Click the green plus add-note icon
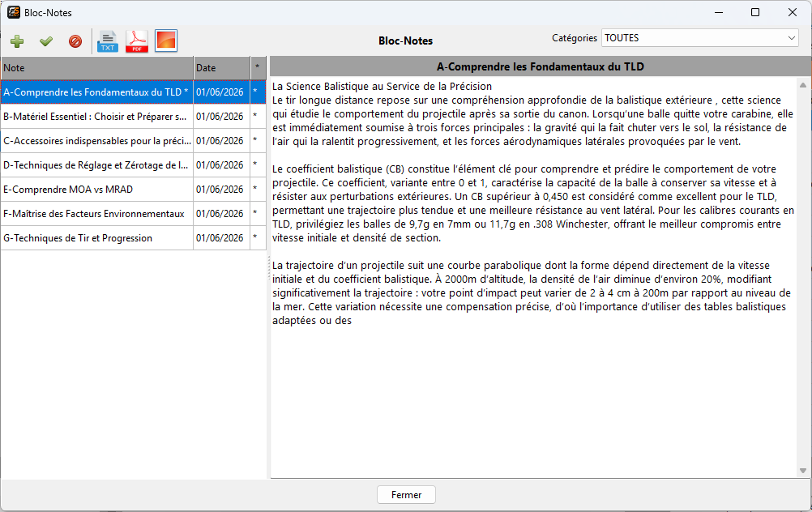The height and width of the screenshot is (512, 812). 17,41
